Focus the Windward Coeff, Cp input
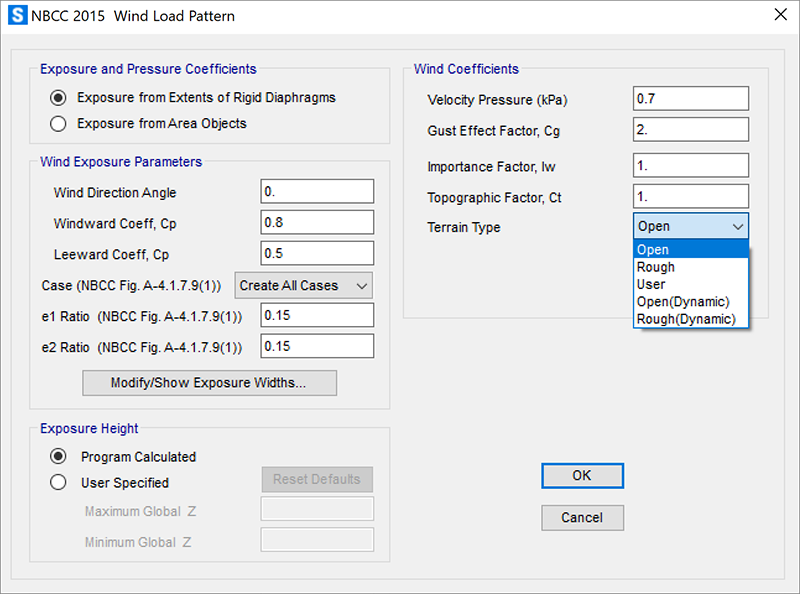 coord(317,223)
